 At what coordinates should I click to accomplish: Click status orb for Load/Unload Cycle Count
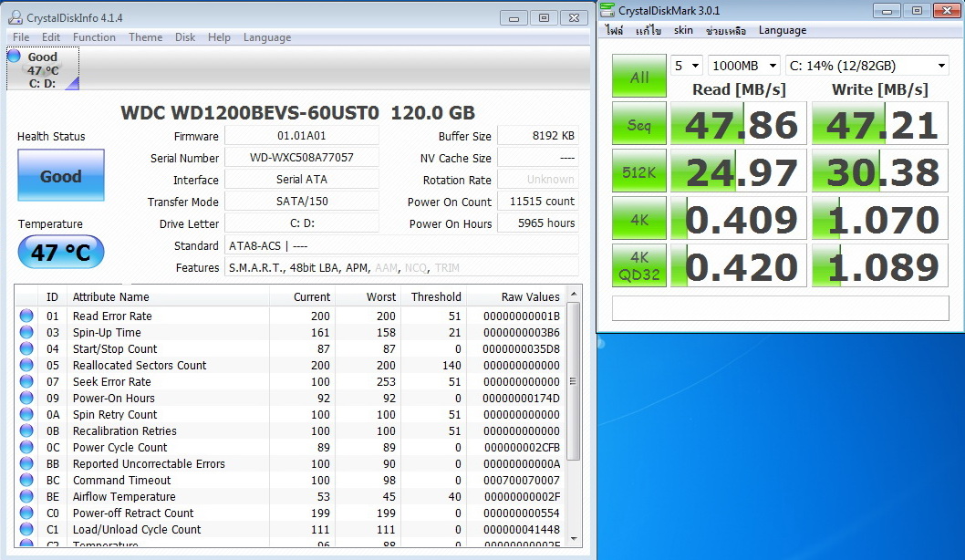26,529
